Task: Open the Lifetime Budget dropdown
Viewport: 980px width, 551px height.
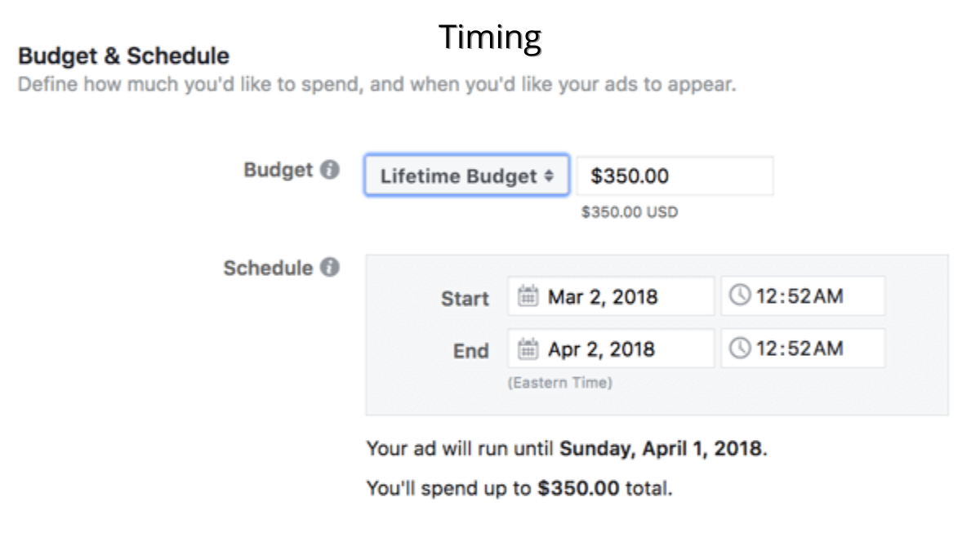Action: pos(467,176)
